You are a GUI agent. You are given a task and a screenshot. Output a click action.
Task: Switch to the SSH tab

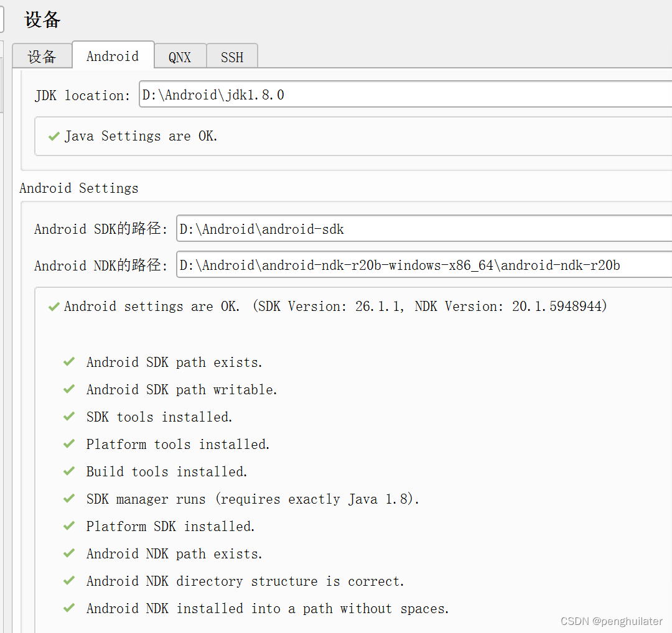pyautogui.click(x=232, y=57)
